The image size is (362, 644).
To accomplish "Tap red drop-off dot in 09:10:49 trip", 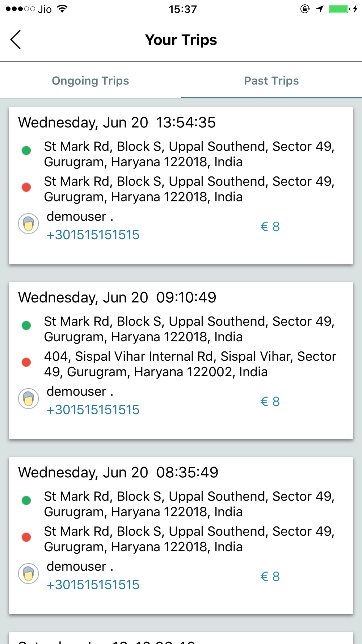I will tap(26, 362).
